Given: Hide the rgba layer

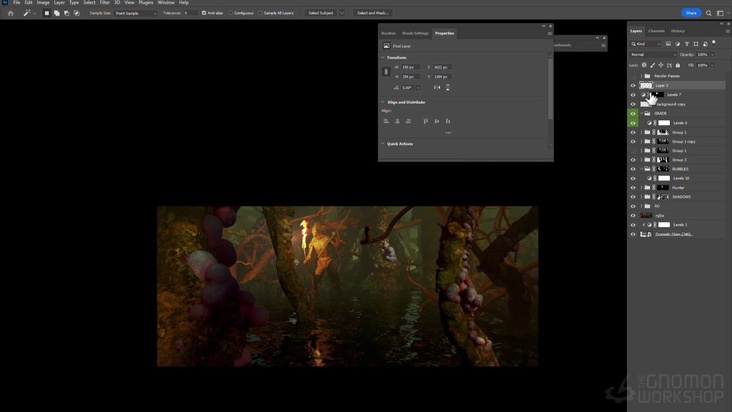Looking at the screenshot, I should [633, 216].
